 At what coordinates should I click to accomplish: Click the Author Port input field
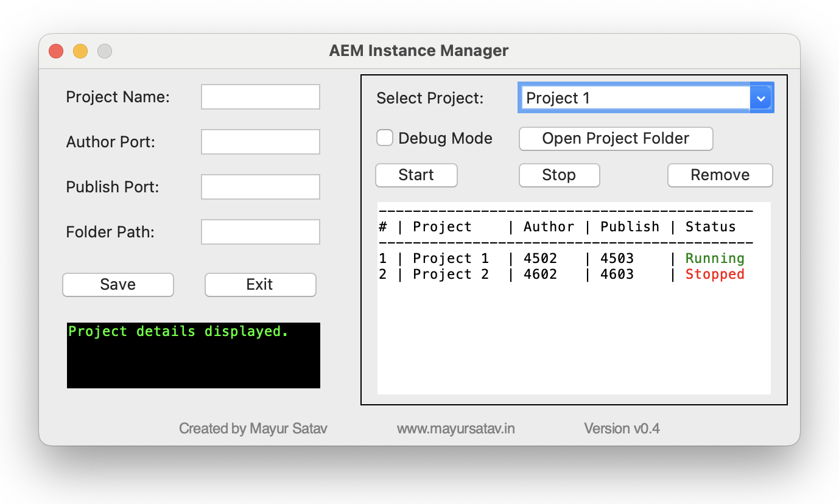click(x=260, y=141)
